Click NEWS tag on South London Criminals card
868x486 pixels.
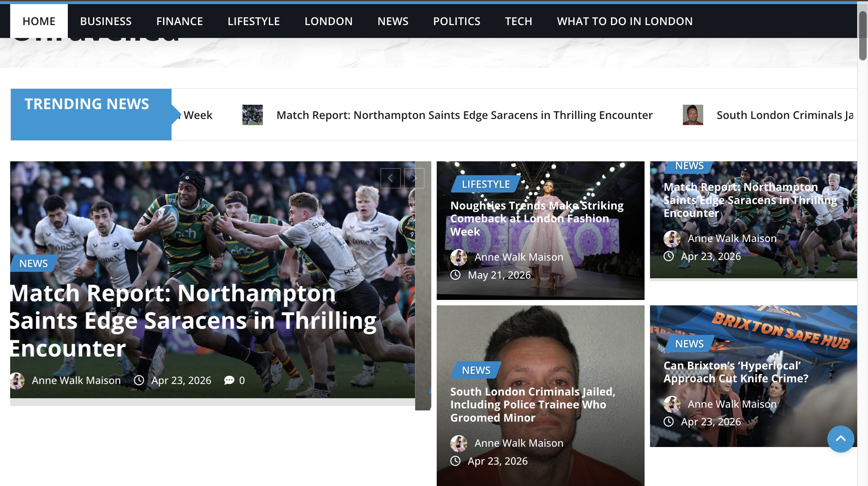476,370
